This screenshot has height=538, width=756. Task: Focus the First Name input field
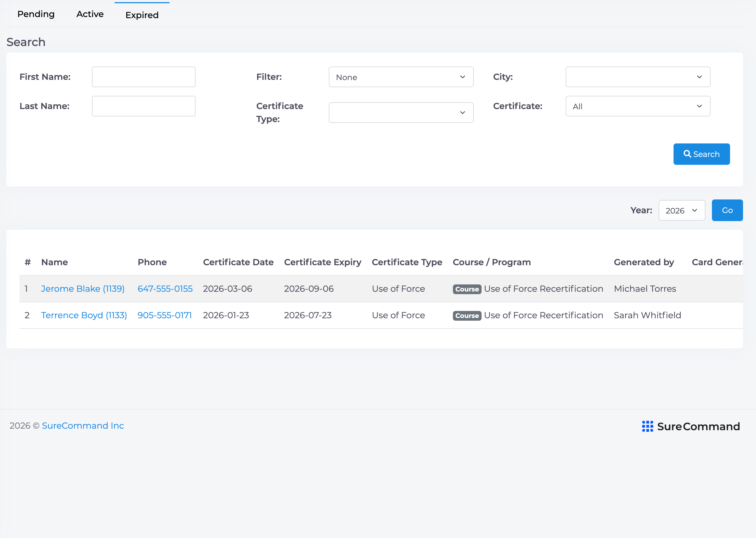pos(144,77)
